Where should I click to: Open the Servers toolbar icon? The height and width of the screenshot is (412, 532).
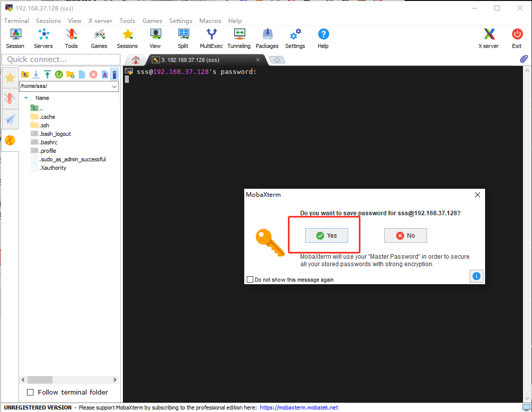(x=43, y=38)
